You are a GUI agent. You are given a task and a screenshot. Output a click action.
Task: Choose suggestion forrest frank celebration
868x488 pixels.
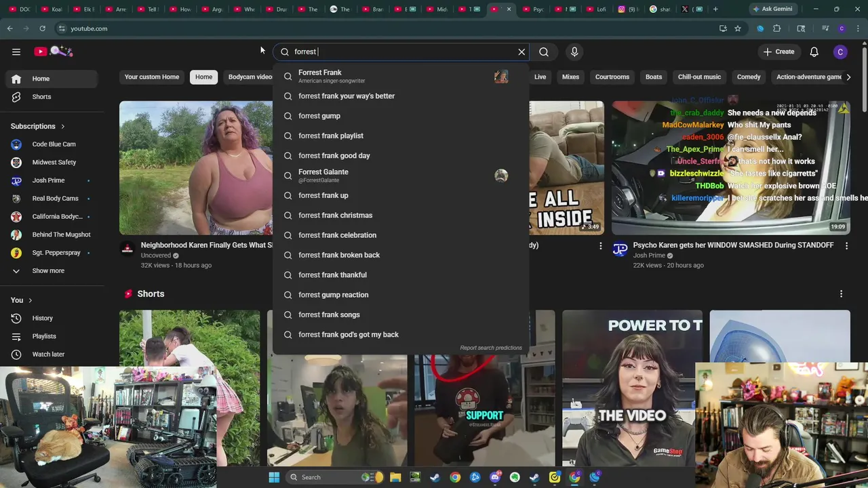pyautogui.click(x=400, y=235)
